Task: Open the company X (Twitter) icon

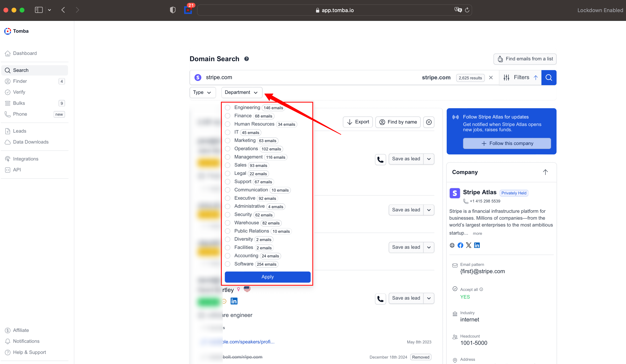Action: tap(468, 245)
